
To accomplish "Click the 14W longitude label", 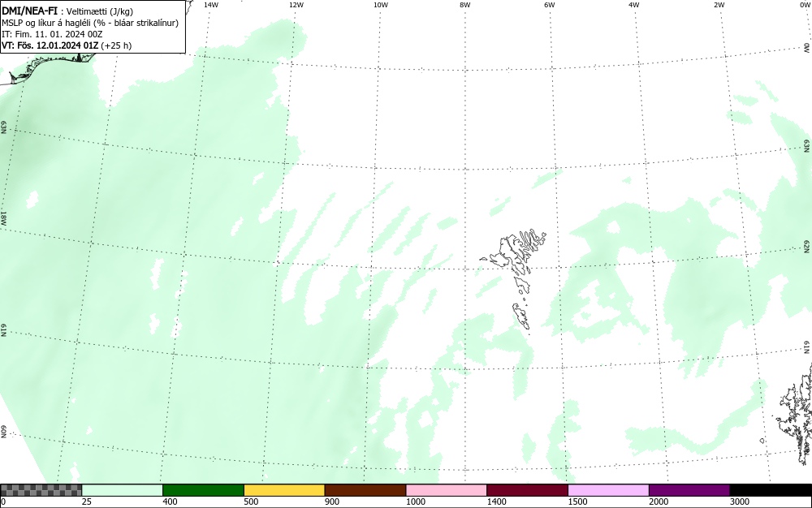I will click(211, 5).
